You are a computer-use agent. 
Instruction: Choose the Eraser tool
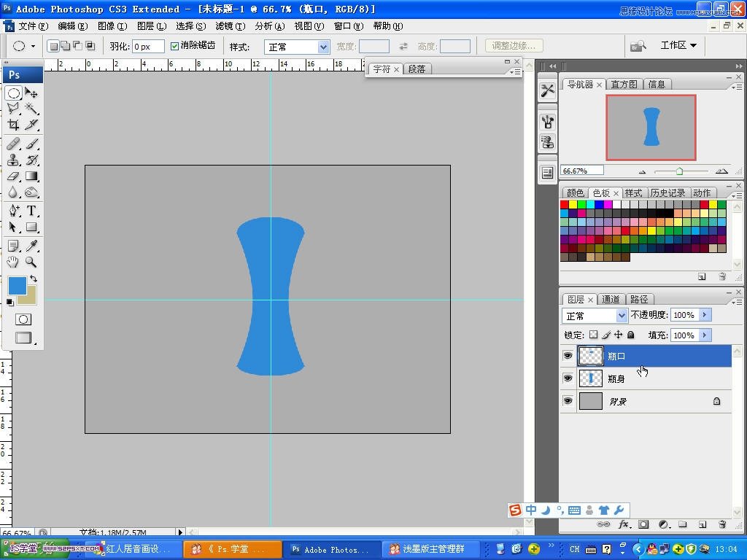point(13,176)
